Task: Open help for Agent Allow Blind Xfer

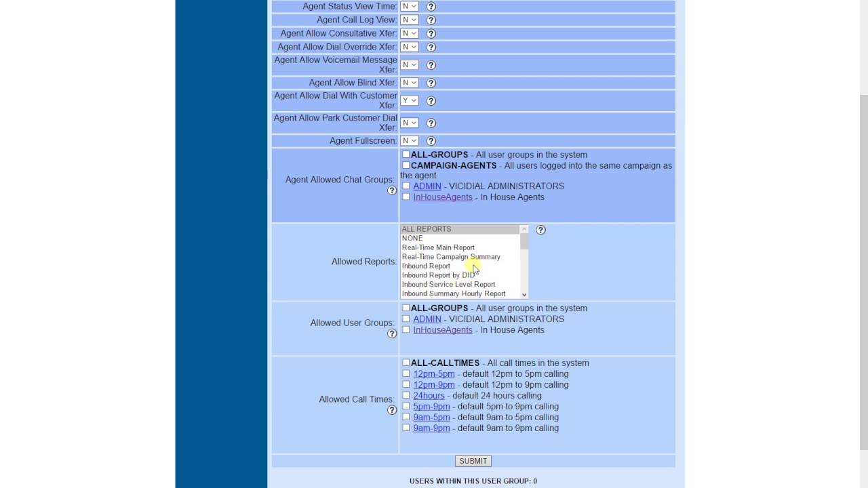Action: 431,83
